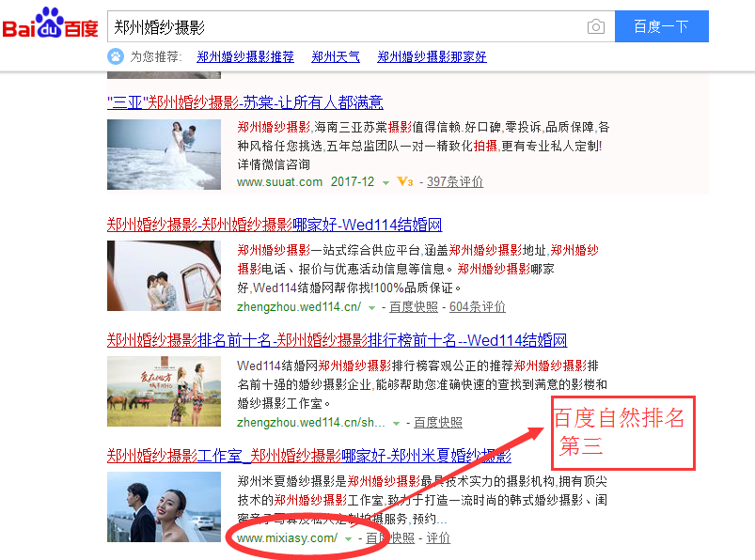
Task: Open the 郑州婚纱摄影那家好 suggestion link
Action: click(432, 56)
